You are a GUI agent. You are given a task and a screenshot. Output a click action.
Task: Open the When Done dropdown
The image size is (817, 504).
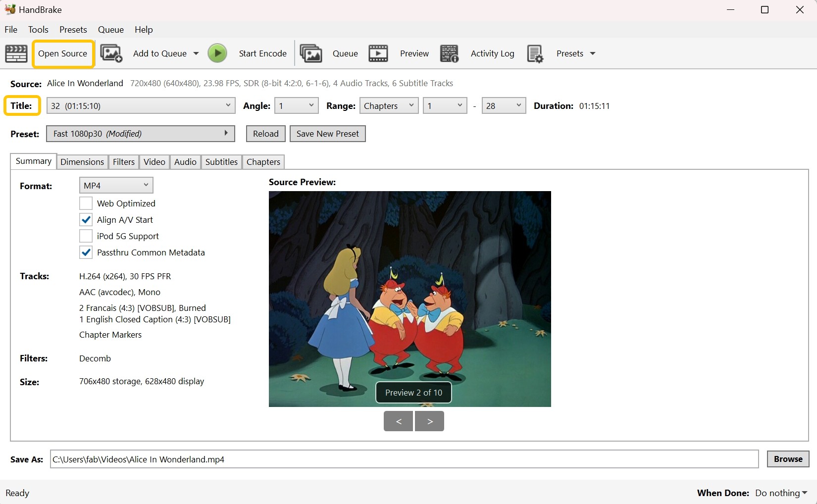pos(780,493)
